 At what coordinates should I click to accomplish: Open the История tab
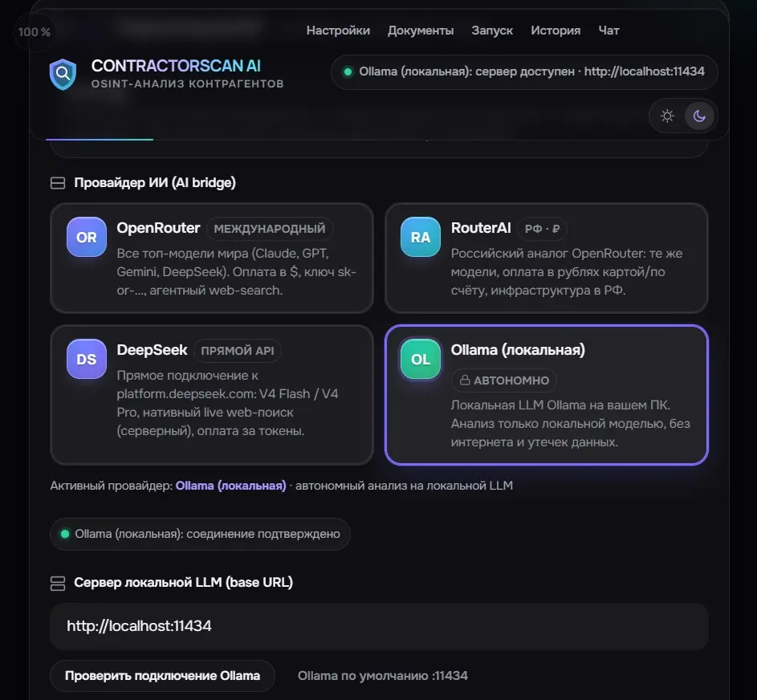coord(556,31)
